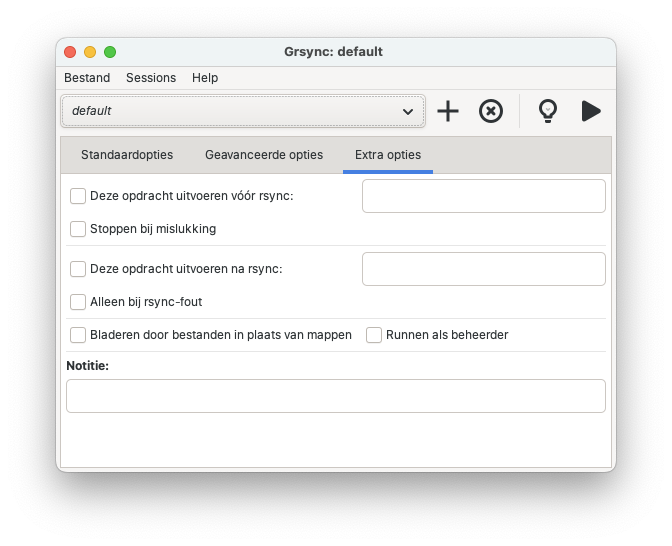Image resolution: width=672 pixels, height=546 pixels.
Task: Enable 'Deze opdracht uitvoeren na rsync' checkbox
Action: [78, 269]
